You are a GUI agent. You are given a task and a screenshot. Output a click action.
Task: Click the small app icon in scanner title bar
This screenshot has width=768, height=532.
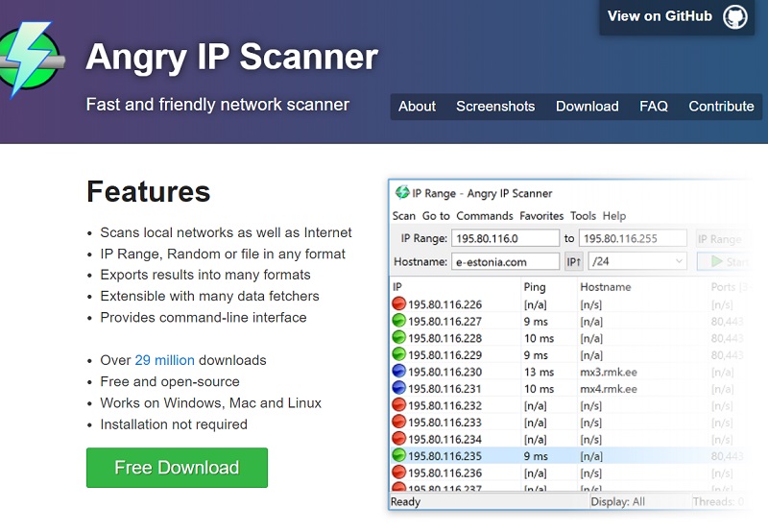tap(402, 192)
